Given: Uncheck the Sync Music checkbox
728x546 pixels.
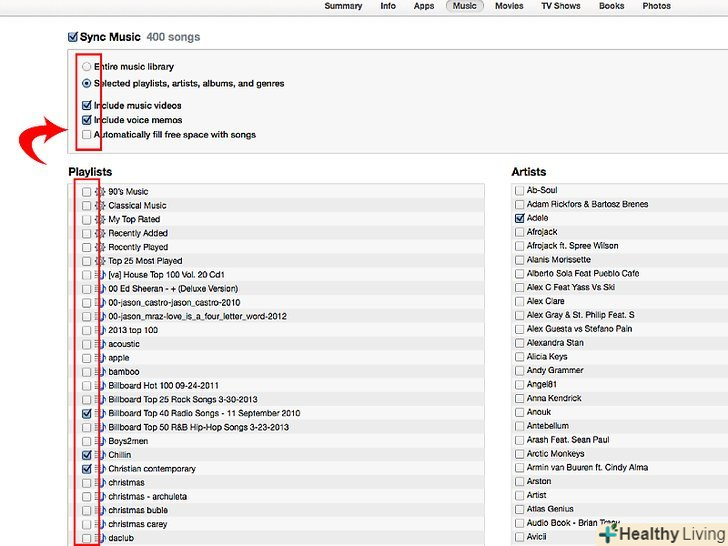Looking at the screenshot, I should point(73,37).
